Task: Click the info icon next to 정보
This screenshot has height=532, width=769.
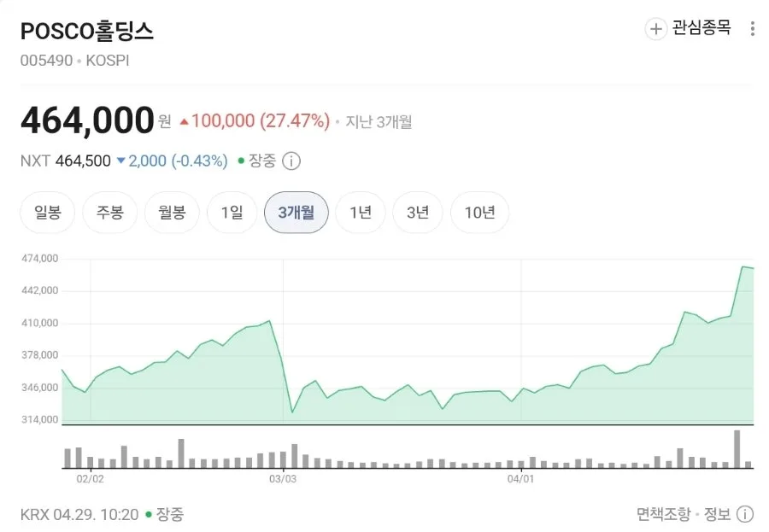Action: pyautogui.click(x=745, y=514)
